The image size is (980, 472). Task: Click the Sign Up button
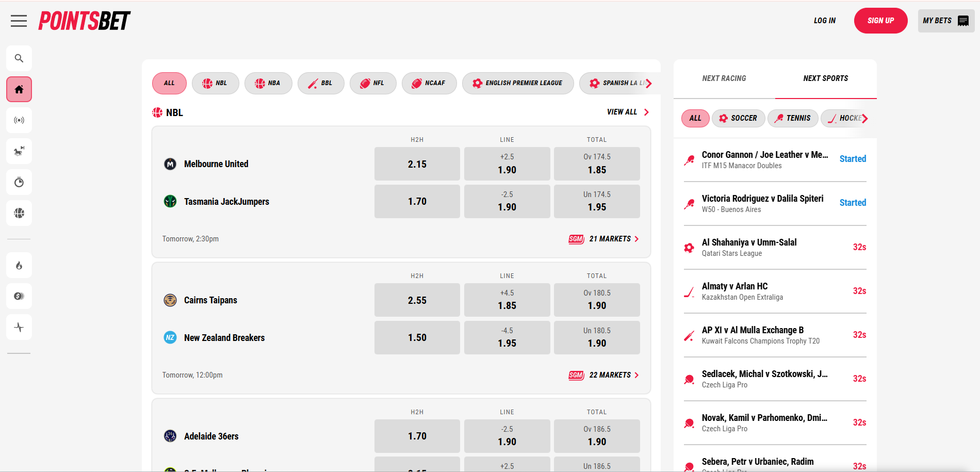881,21
